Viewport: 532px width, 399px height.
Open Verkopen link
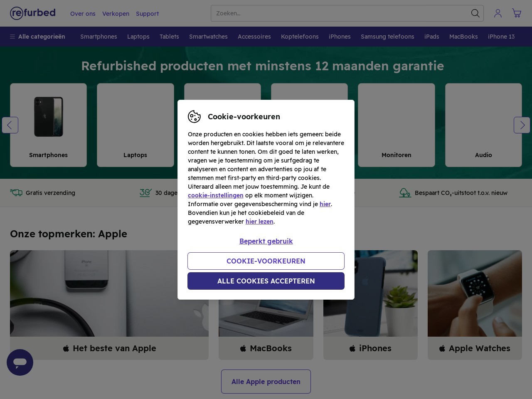click(116, 14)
